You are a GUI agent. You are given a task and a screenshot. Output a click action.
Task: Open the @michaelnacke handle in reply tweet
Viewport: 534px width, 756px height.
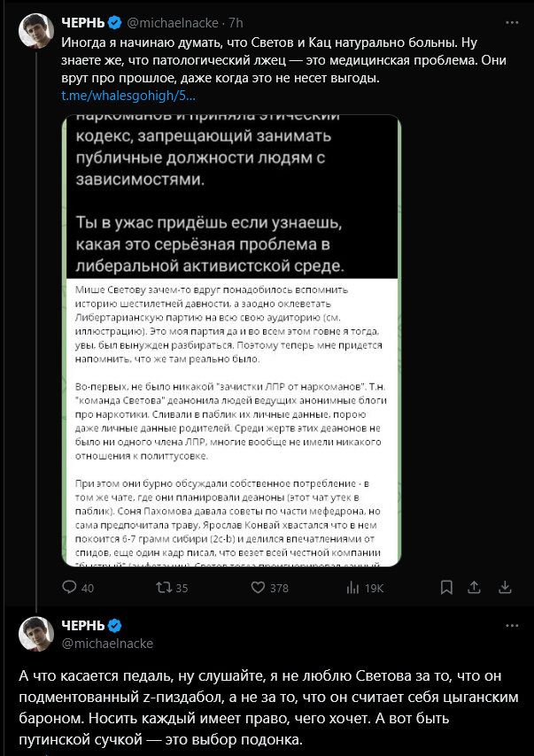(x=107, y=644)
